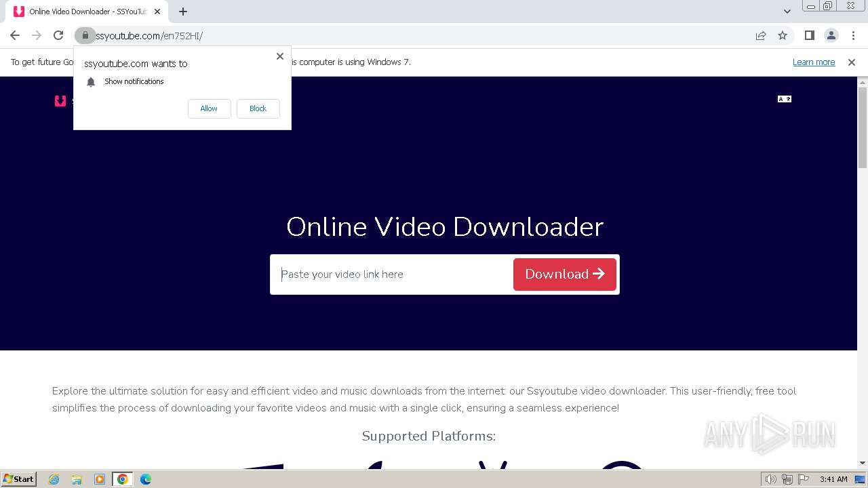Expand the tab search chevron
868x488 pixels.
(x=787, y=12)
